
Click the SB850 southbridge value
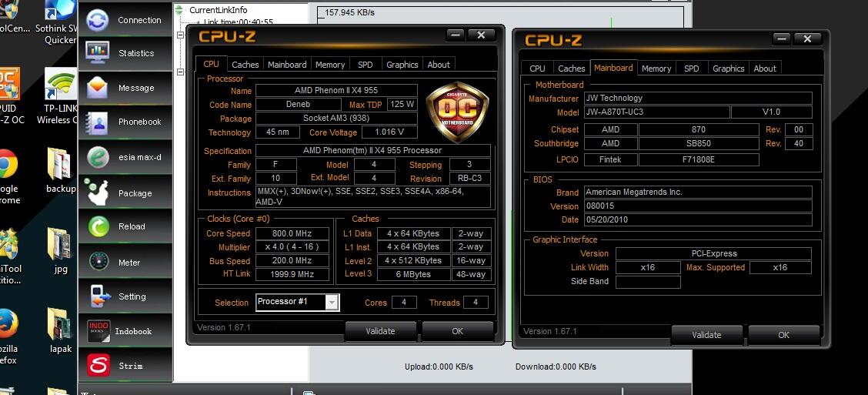[699, 143]
